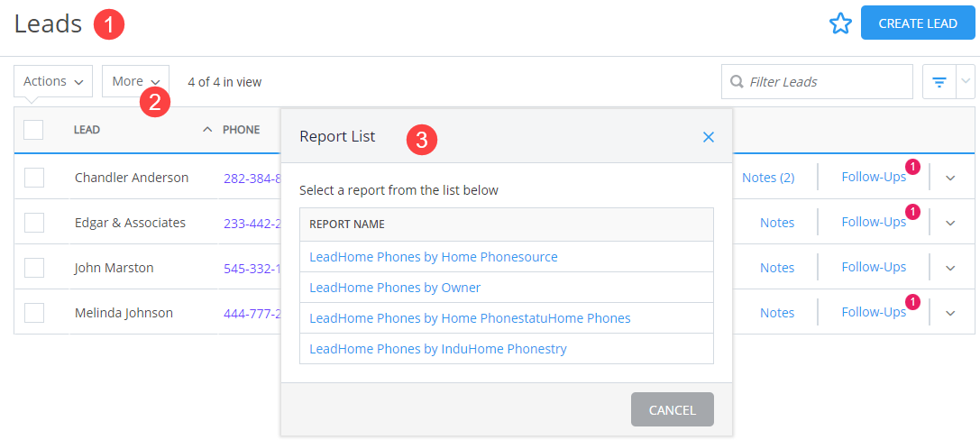
Task: Click the Follow-Ups notification badge for Melinda Johnson
Action: (913, 302)
